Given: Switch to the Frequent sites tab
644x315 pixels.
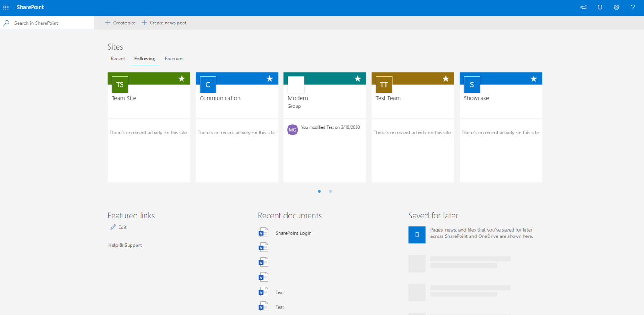Looking at the screenshot, I should coord(174,59).
